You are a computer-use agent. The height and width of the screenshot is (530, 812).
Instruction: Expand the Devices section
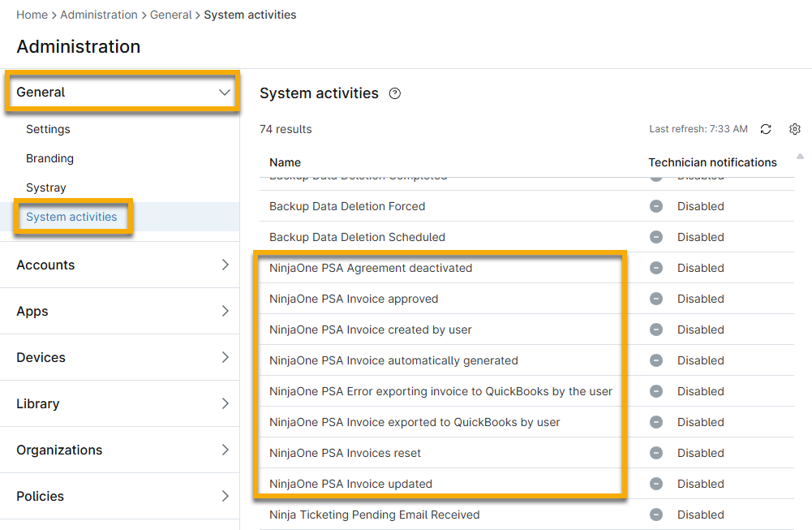(x=225, y=357)
